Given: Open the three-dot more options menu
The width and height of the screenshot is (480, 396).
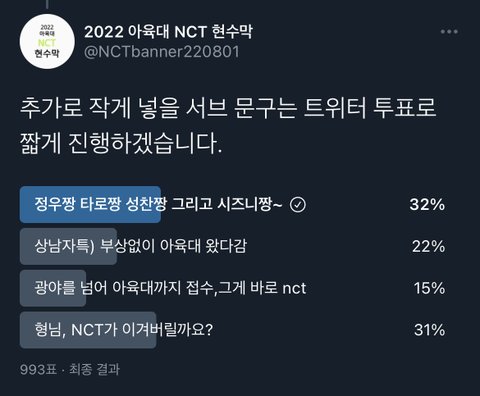Looking at the screenshot, I should pos(449,32).
